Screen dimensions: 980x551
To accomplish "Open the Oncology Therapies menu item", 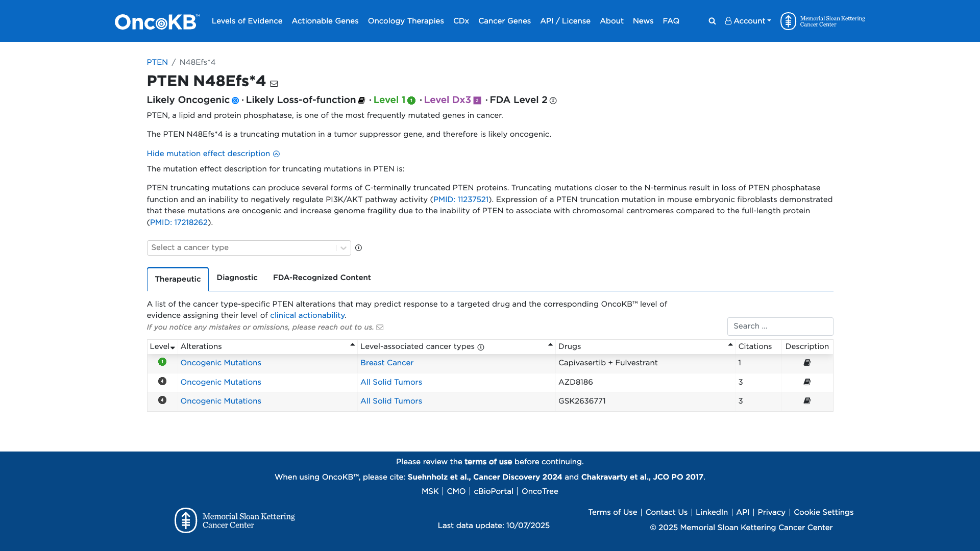I will [x=406, y=21].
